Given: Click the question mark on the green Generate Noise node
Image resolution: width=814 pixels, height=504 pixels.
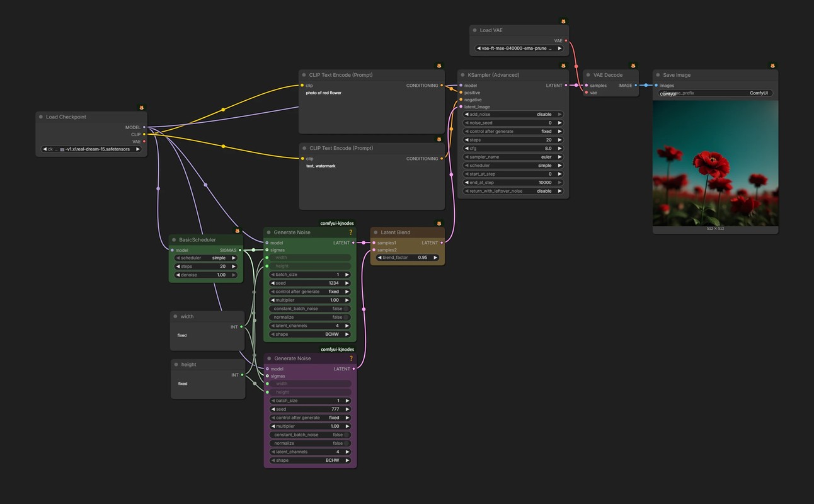Looking at the screenshot, I should (351, 232).
